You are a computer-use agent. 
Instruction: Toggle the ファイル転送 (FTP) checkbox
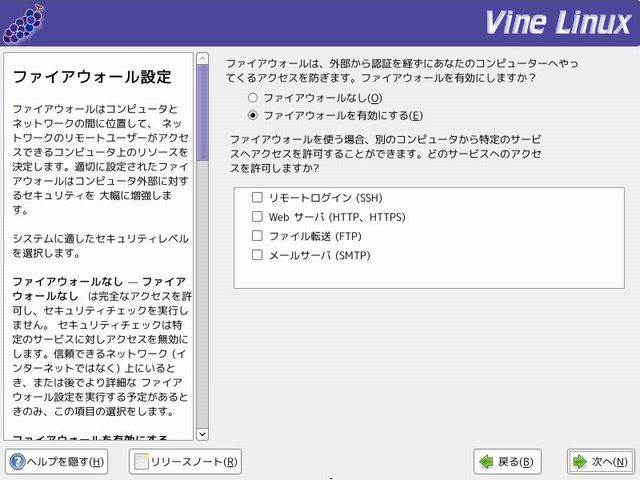pyautogui.click(x=257, y=235)
